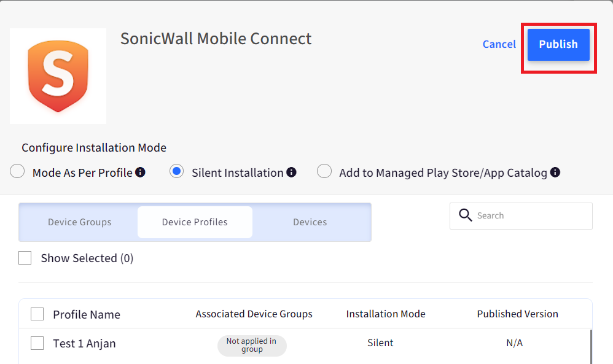Click the Associated Device Groups column header

pos(254,314)
